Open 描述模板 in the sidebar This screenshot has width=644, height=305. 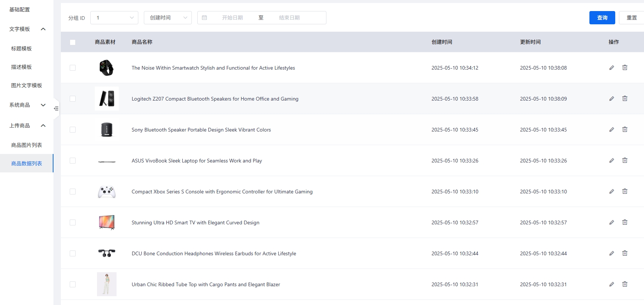coord(21,67)
